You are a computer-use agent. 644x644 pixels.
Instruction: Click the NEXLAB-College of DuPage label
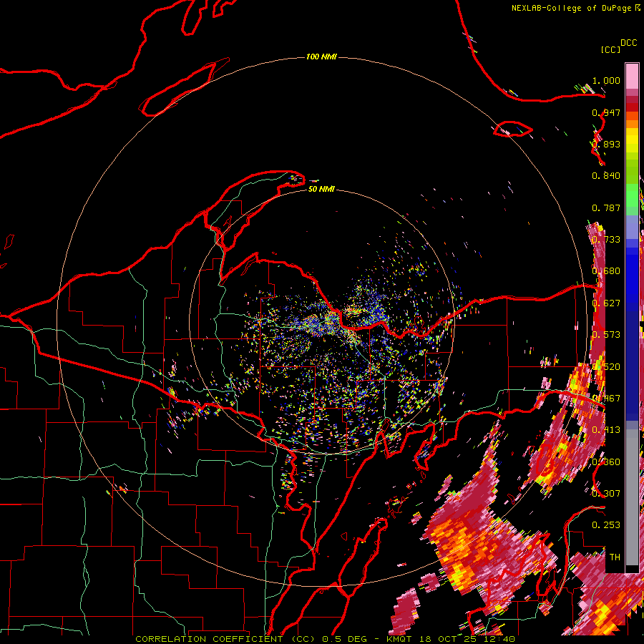[x=571, y=8]
